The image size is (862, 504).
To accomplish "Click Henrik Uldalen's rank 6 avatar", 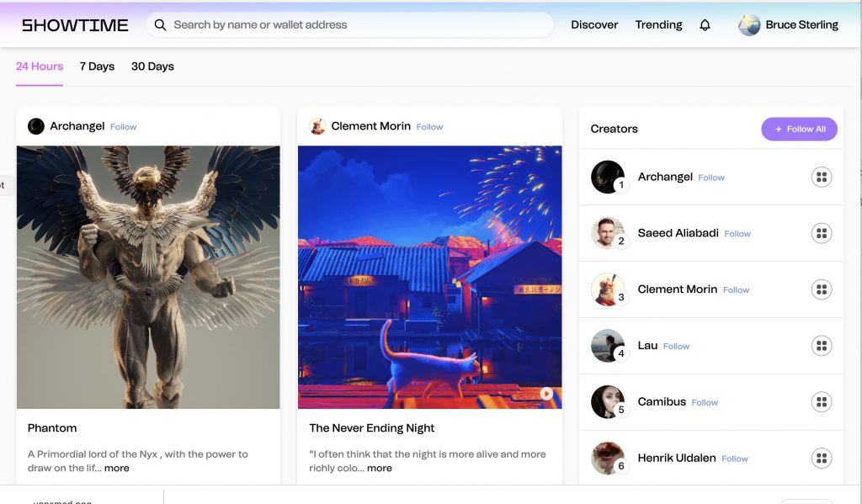I will pos(608,458).
